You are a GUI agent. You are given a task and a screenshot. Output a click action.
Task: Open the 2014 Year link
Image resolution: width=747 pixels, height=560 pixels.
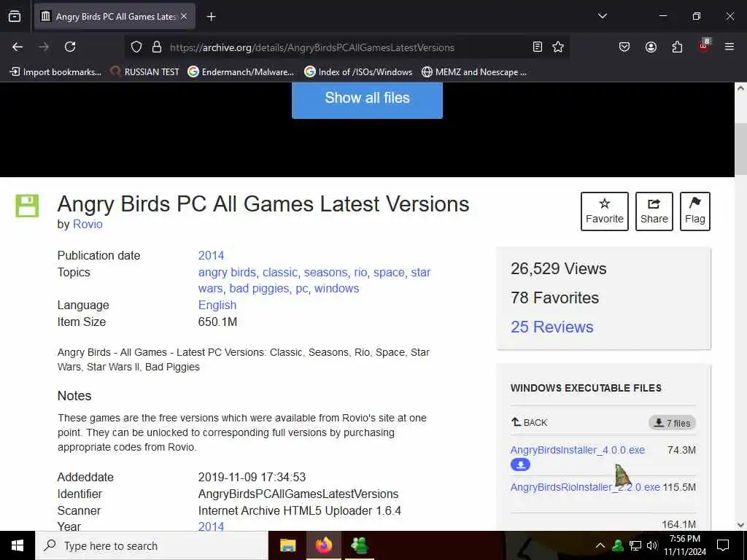[x=211, y=526]
